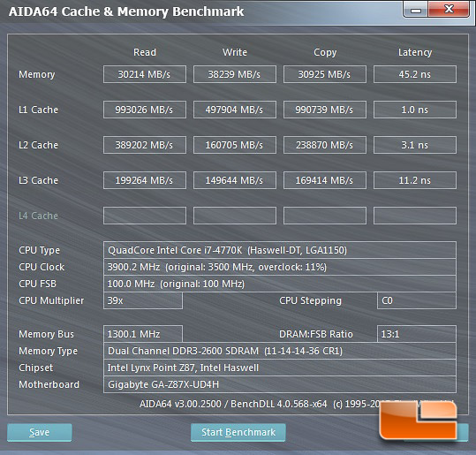This screenshot has width=476, height=455.
Task: Click the empty L4 Cache latency field
Action: tap(415, 216)
